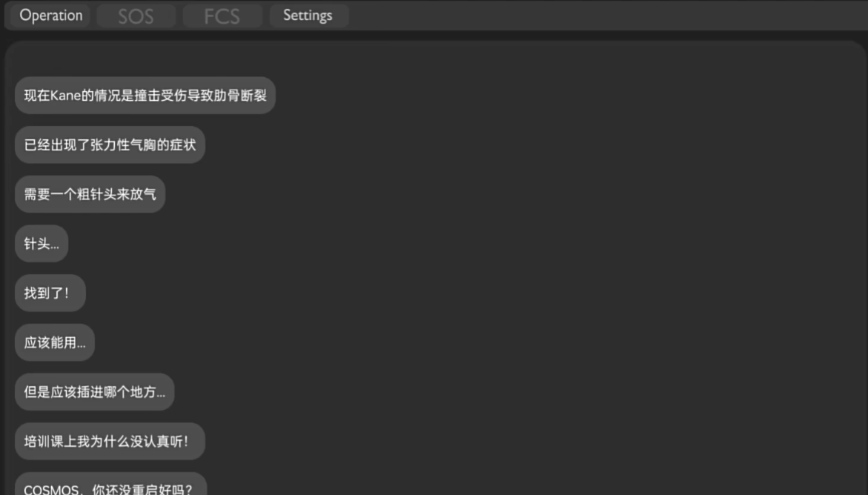Select the 培训课上我为什么没认真听! message
This screenshot has width=868, height=495.
pos(110,442)
